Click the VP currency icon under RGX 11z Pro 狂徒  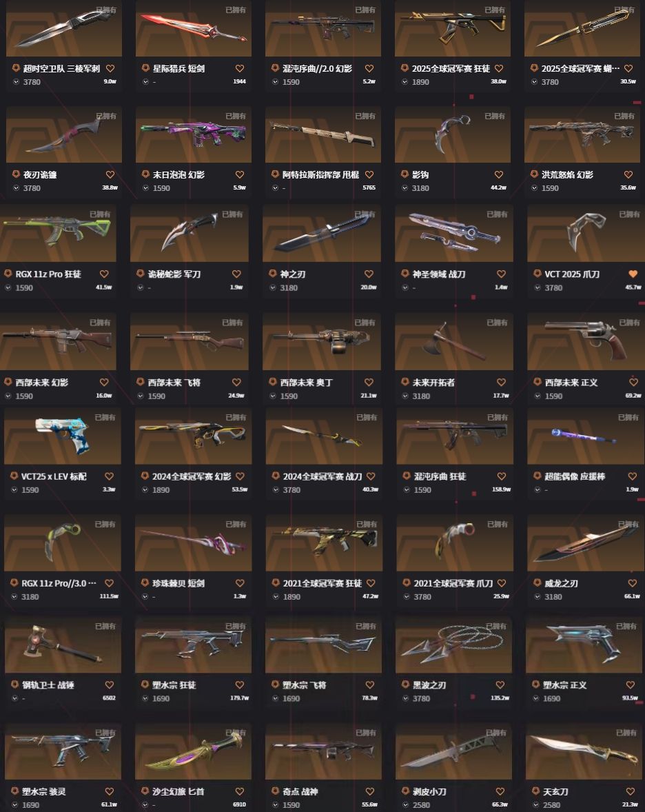click(x=8, y=287)
